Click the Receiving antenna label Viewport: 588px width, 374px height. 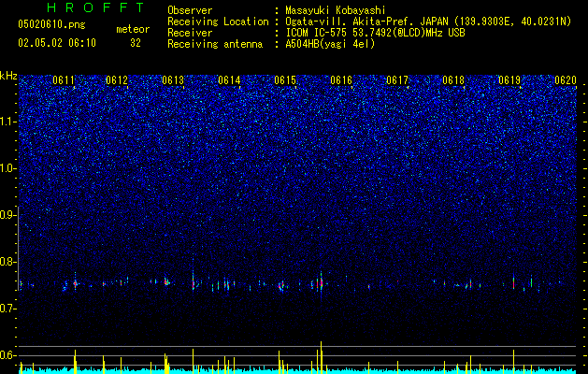coord(215,44)
